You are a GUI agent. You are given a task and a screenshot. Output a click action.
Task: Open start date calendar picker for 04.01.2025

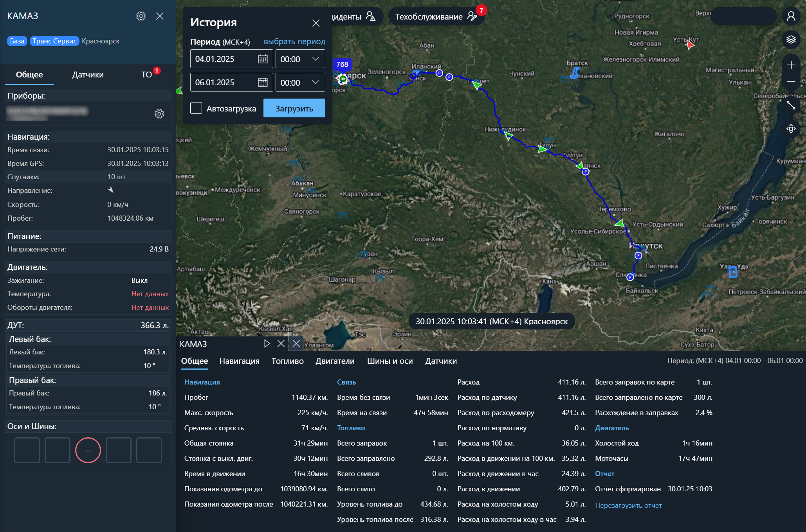(263, 59)
